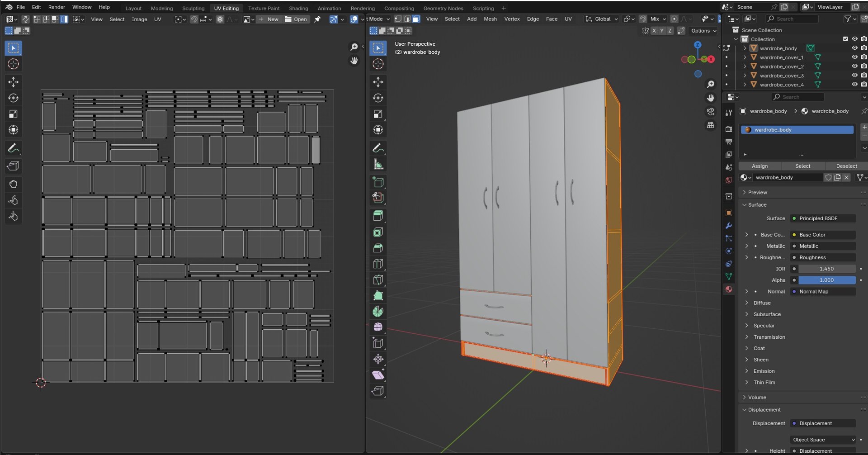Click the IOR value field showing 1.450

(827, 269)
